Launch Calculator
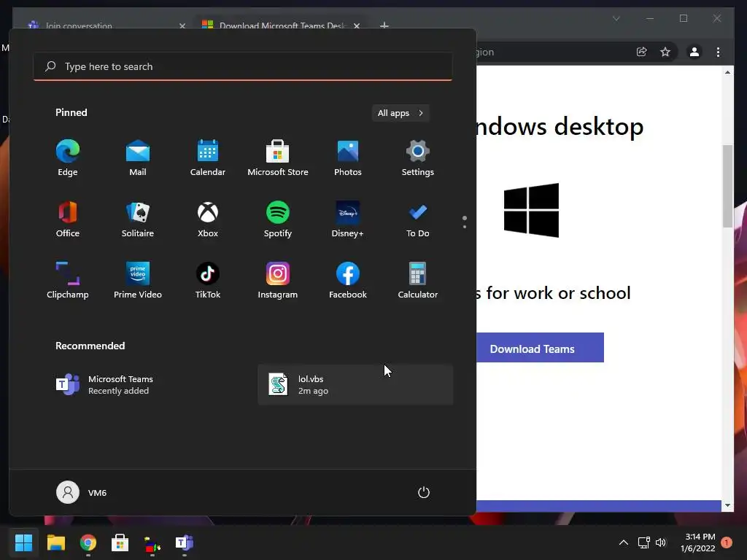Image resolution: width=747 pixels, height=560 pixels. coord(418,281)
